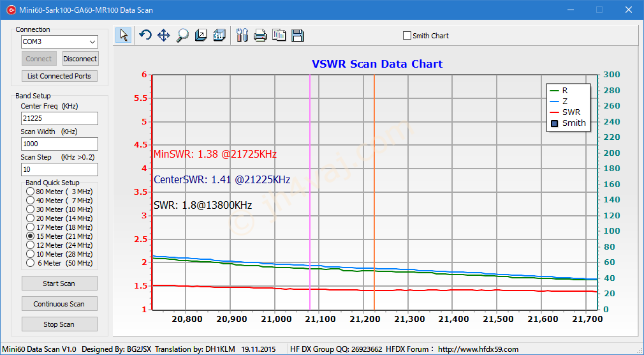Copy chart using the copy icon

(279, 35)
